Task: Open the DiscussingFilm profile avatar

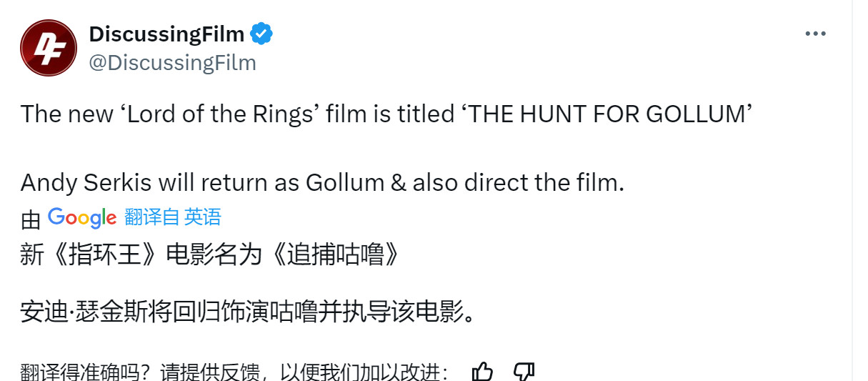Action: pyautogui.click(x=48, y=48)
